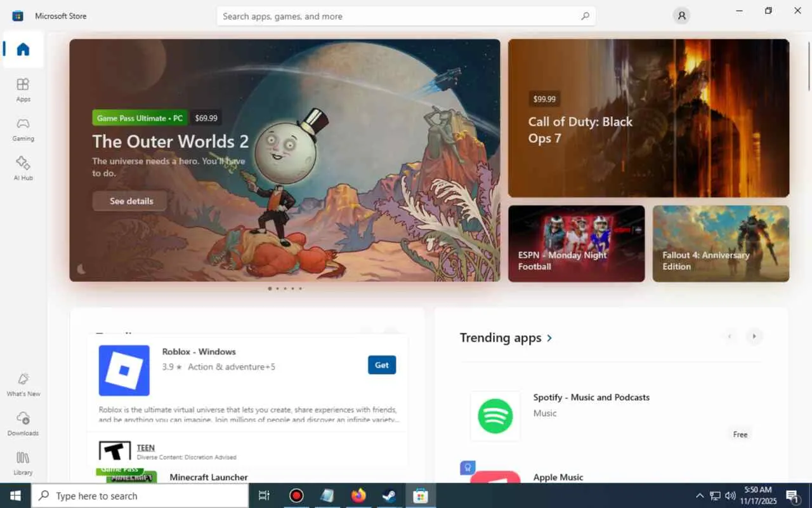Open the network icon in the system tray
This screenshot has width=812, height=508.
click(715, 495)
